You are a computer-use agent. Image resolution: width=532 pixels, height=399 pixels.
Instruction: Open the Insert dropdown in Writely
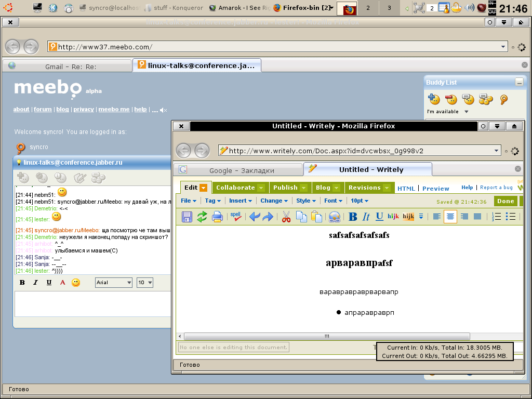240,201
